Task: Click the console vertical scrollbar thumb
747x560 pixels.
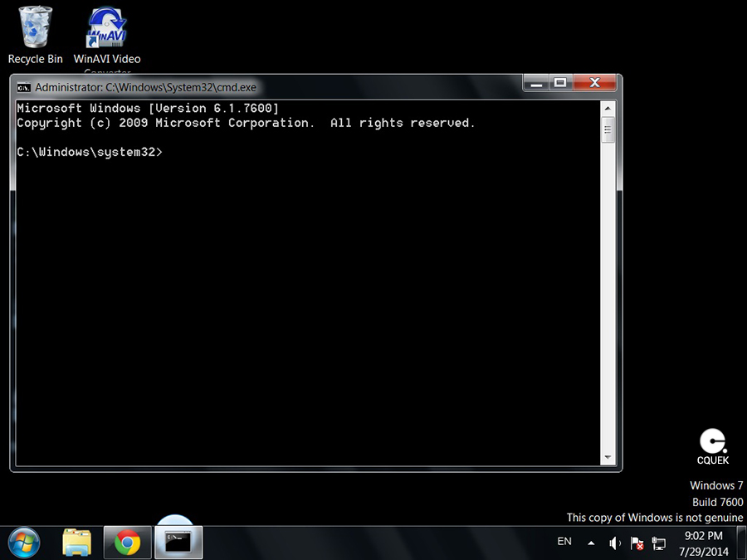Action: click(x=608, y=129)
